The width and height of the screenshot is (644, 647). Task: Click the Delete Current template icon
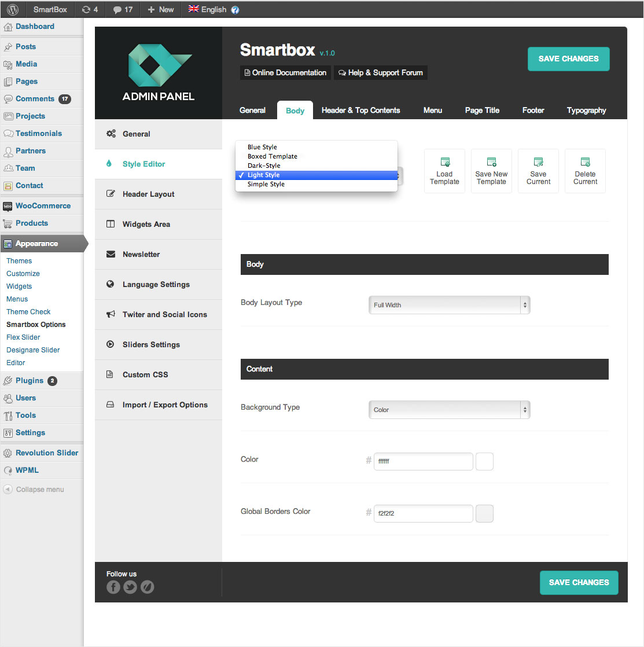[584, 171]
